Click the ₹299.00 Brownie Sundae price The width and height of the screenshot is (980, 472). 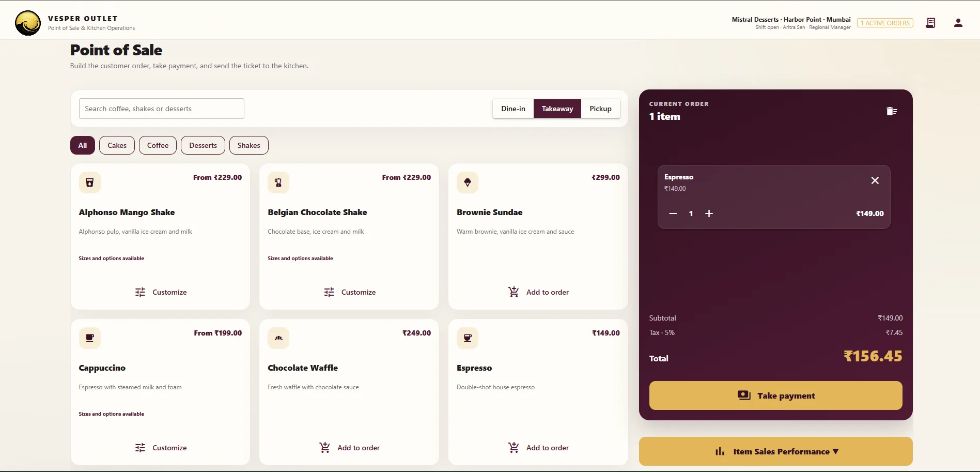(x=605, y=177)
